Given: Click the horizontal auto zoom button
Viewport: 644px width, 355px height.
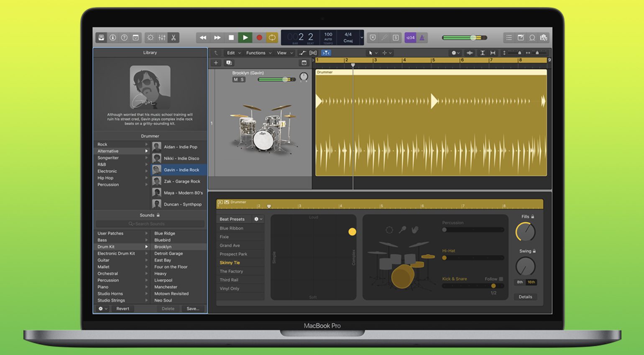Looking at the screenshot, I should point(493,53).
